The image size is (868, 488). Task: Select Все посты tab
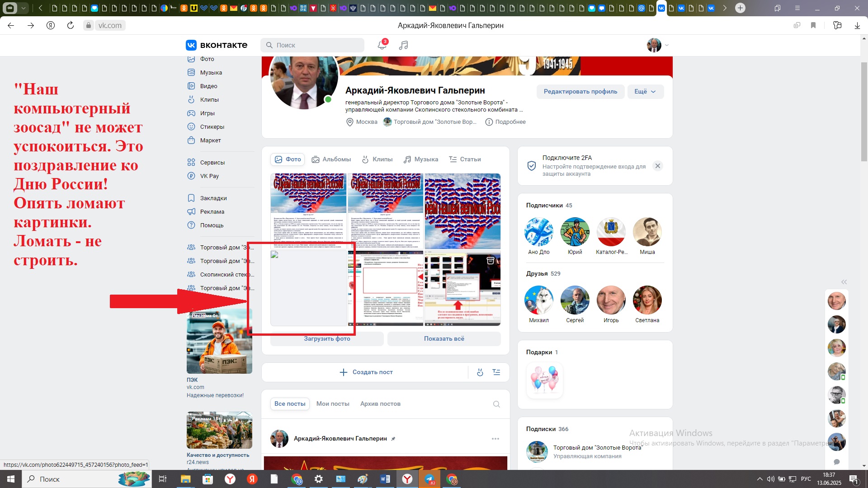290,404
